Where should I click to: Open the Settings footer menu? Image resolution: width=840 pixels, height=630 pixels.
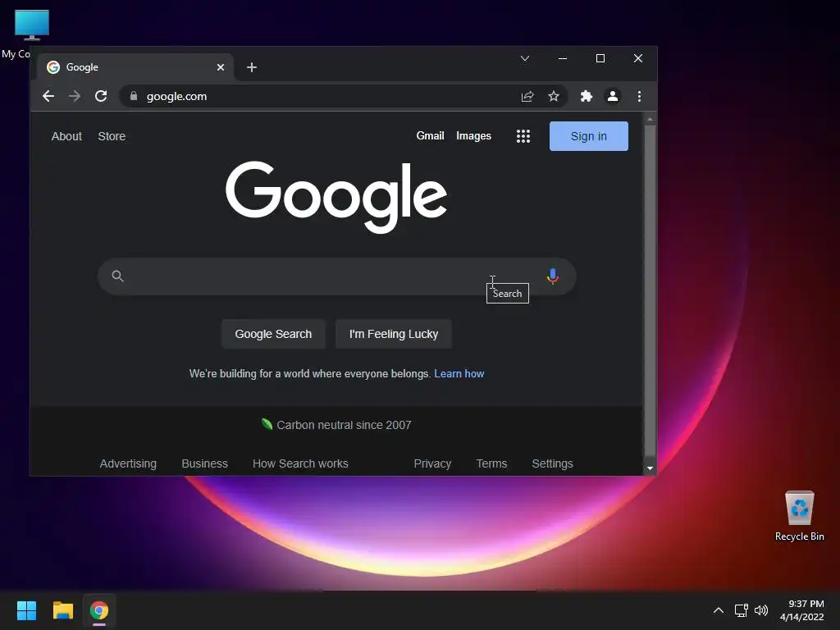552,463
